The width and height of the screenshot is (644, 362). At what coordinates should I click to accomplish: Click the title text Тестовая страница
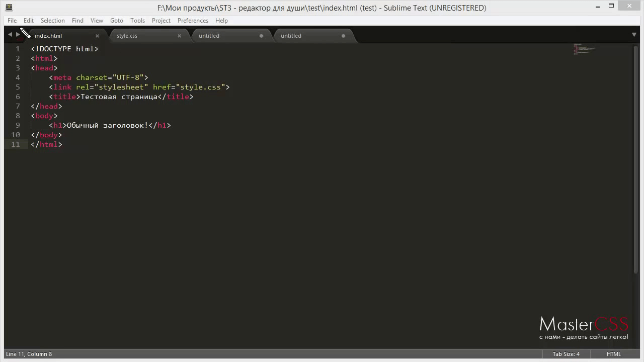tap(119, 97)
